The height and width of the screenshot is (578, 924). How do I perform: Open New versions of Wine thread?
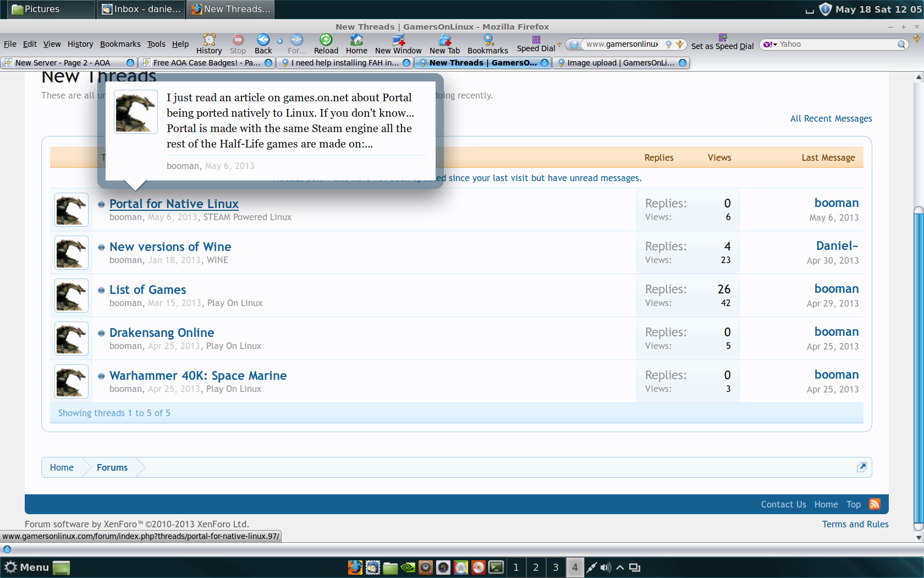170,247
